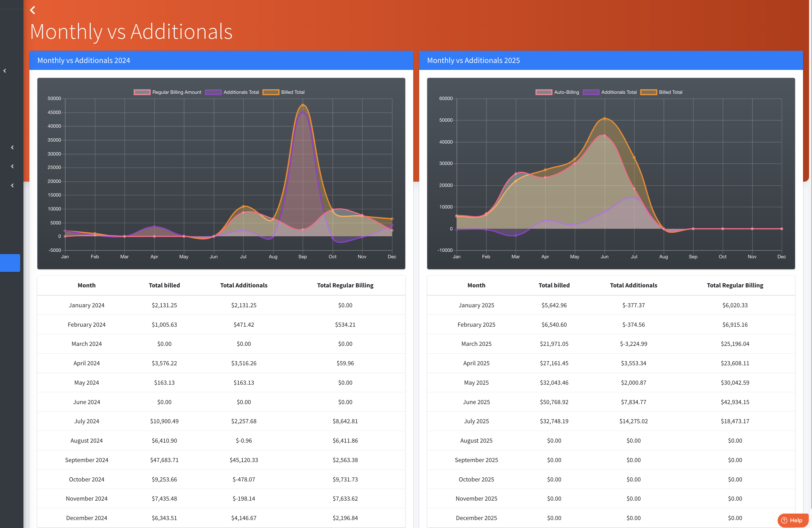812x528 pixels.
Task: Click the June peak Billed Total point, 2025 chart
Action: [604, 119]
